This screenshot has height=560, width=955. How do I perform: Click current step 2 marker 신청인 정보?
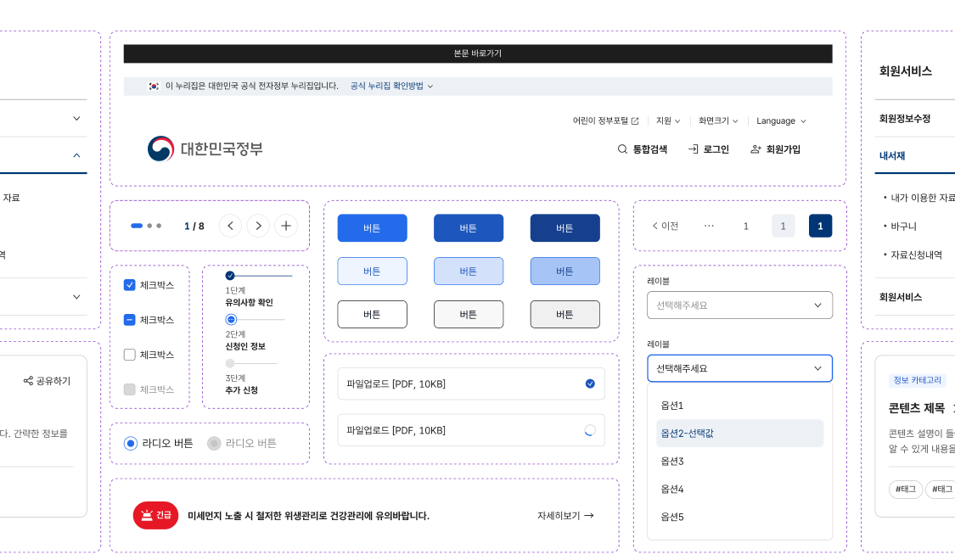[231, 320]
